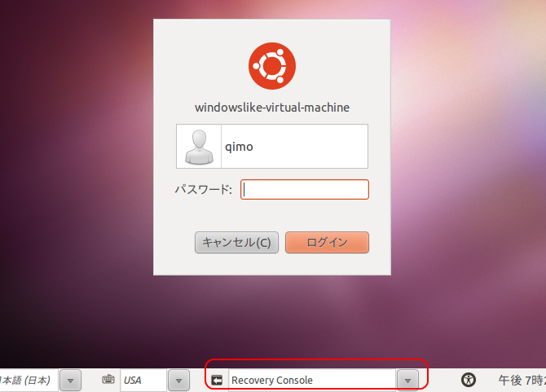Open the universal access accessibility icon
546x392 pixels.
[x=469, y=380]
